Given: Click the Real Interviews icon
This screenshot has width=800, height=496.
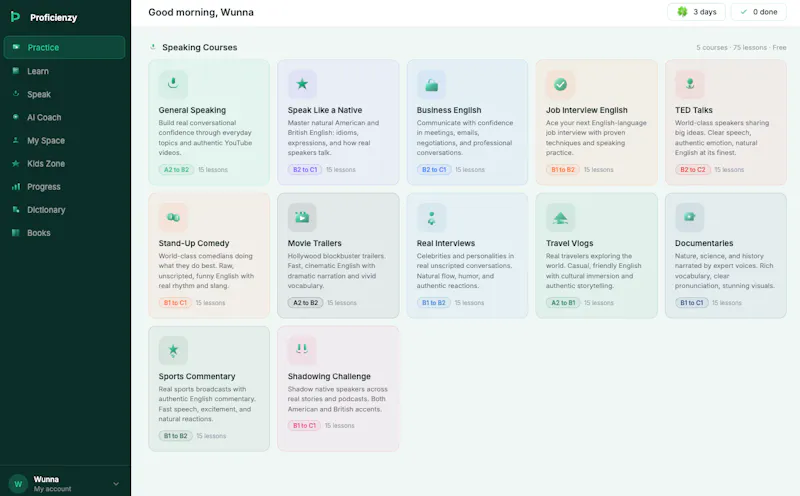Looking at the screenshot, I should click(431, 217).
